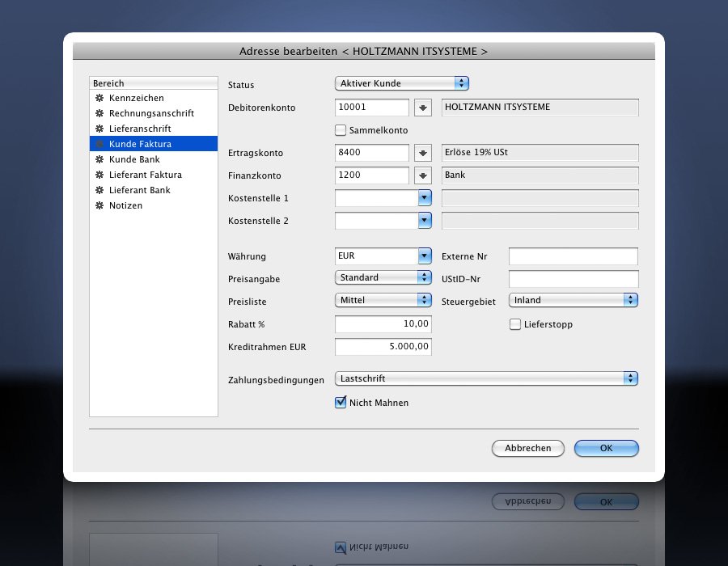
Task: Click the UStID-Nr input field
Action: click(x=574, y=279)
